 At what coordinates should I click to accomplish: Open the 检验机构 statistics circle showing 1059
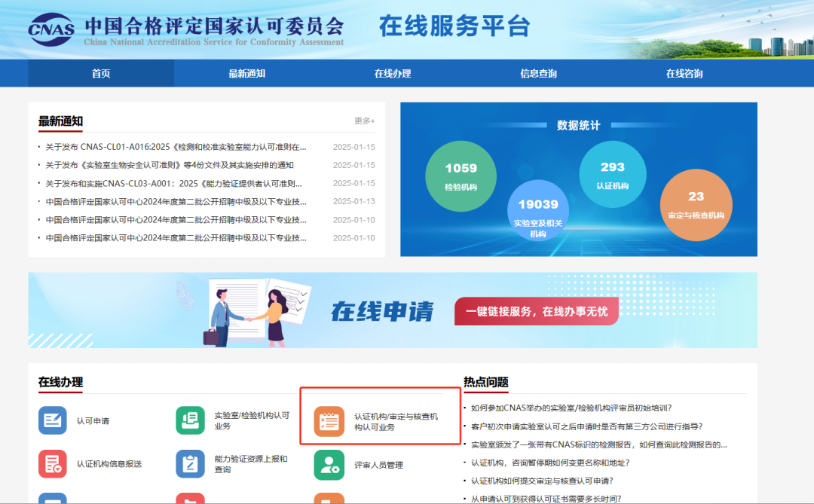click(461, 175)
